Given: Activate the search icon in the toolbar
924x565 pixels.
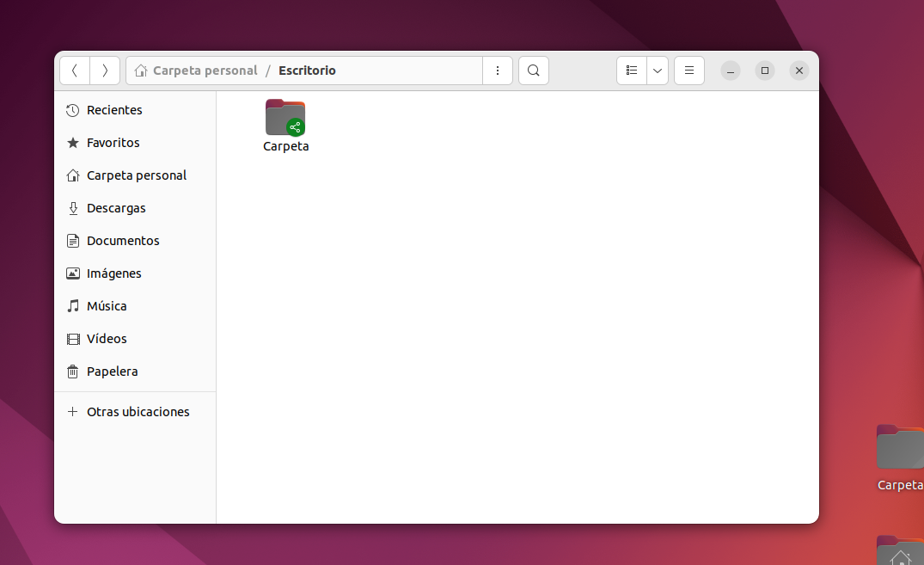Looking at the screenshot, I should [x=533, y=71].
